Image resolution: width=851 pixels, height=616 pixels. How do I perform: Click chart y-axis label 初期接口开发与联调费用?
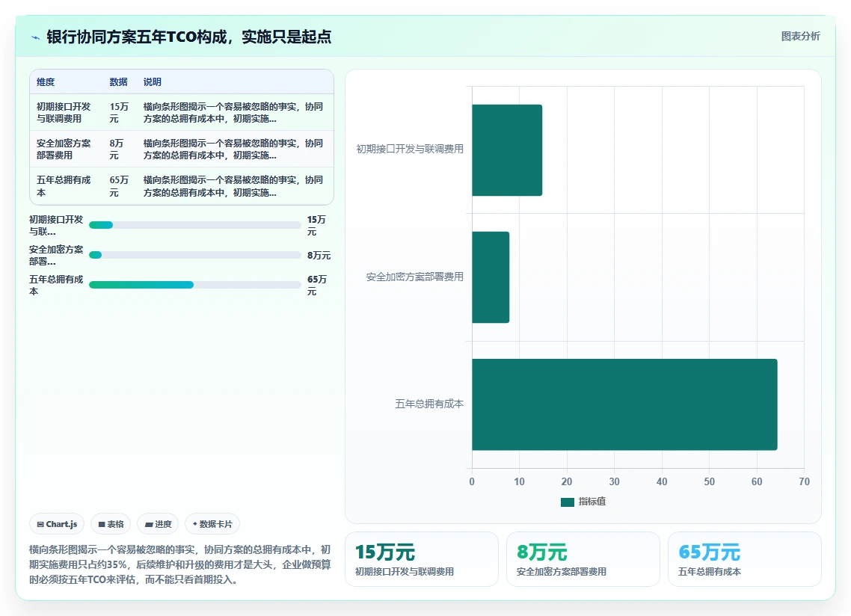point(410,149)
